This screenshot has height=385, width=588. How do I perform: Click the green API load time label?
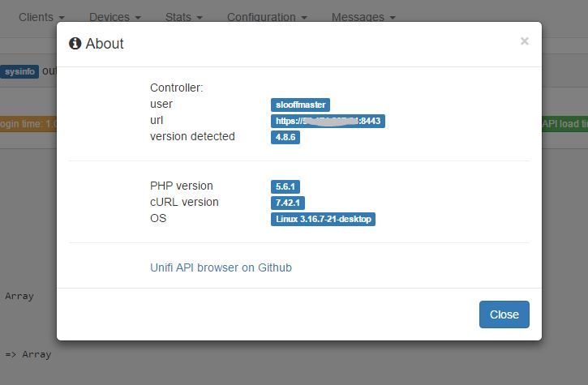[x=564, y=124]
